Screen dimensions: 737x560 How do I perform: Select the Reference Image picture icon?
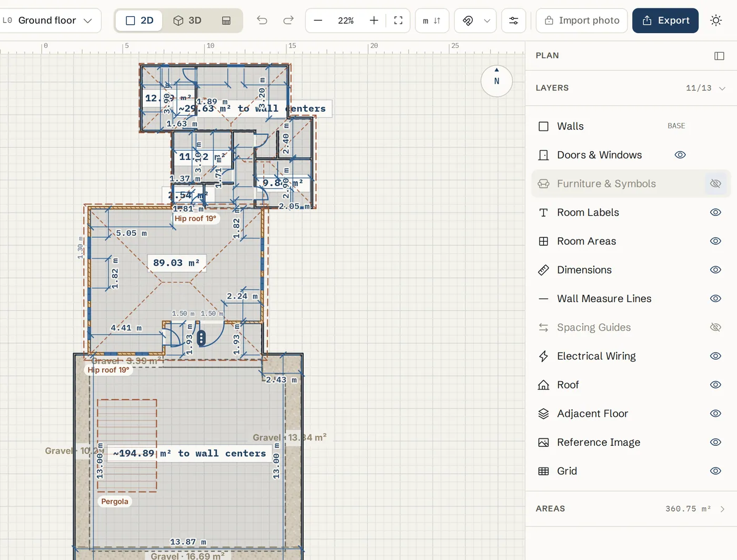544,442
